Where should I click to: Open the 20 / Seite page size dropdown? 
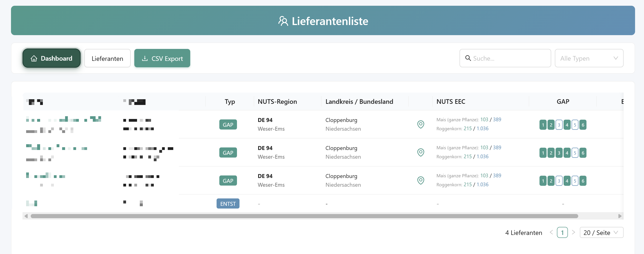point(601,232)
